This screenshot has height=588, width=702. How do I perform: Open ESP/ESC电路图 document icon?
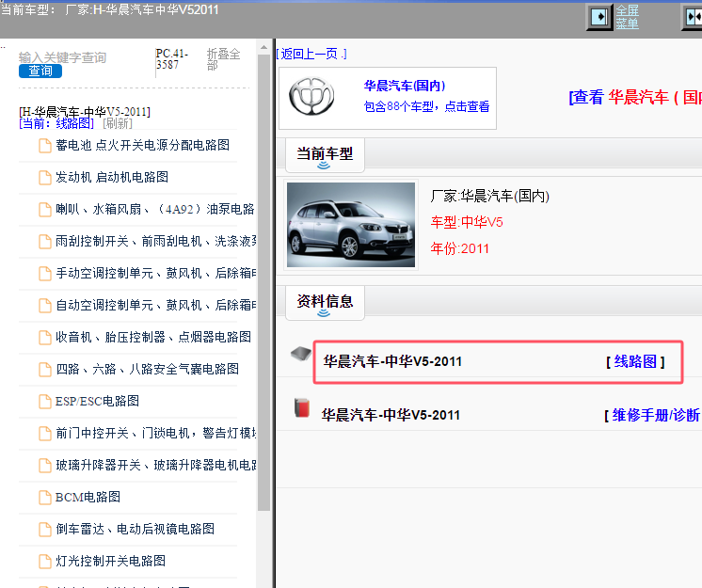45,402
